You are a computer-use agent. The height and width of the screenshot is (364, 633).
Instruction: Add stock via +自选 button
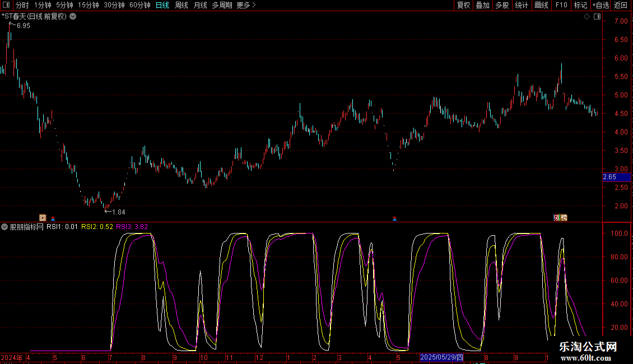pyautogui.click(x=601, y=6)
